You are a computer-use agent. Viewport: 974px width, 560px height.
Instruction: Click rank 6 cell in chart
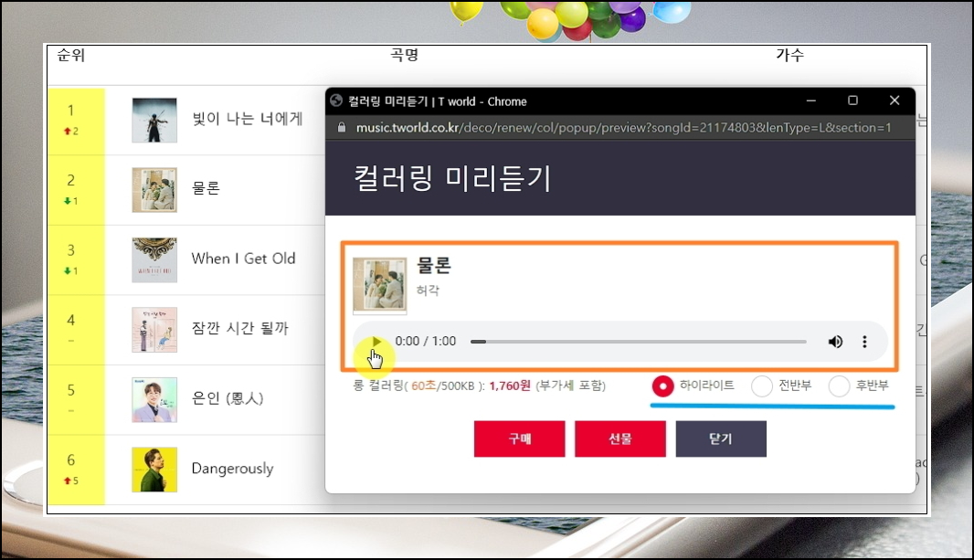point(77,470)
